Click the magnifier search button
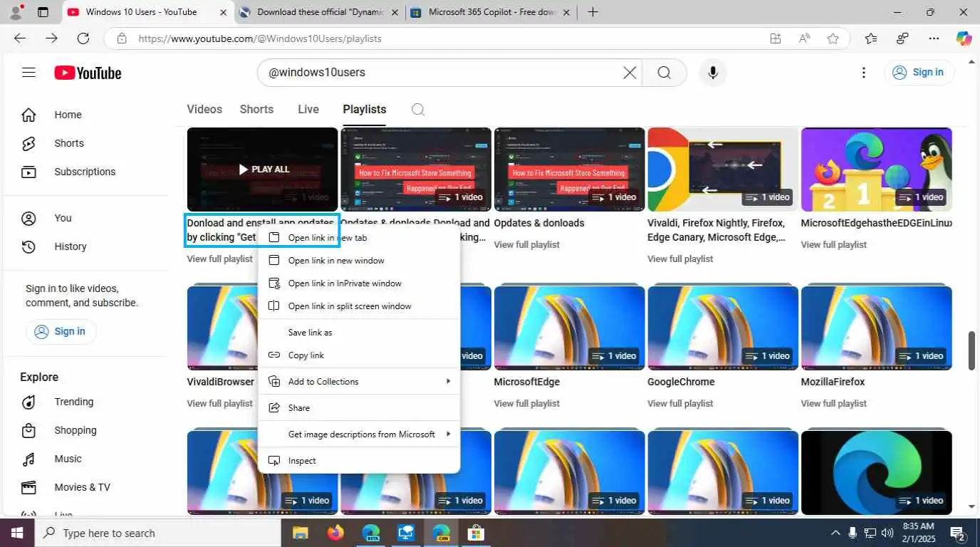 click(664, 73)
